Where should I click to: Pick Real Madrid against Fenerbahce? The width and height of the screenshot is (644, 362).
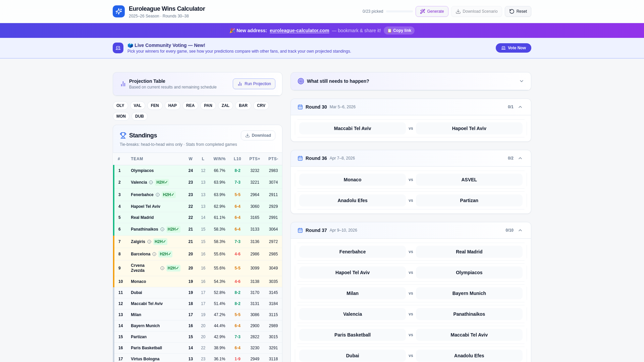coord(469,252)
